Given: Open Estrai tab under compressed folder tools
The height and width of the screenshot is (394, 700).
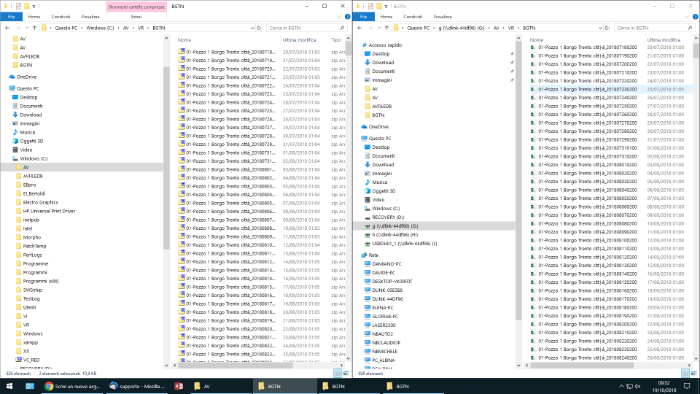Looking at the screenshot, I should point(136,17).
